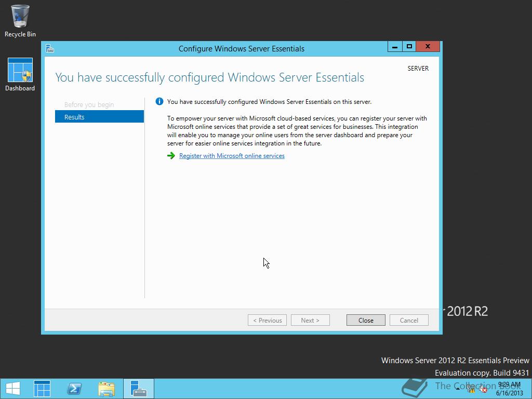Open File Explorer from the taskbar

[107, 389]
